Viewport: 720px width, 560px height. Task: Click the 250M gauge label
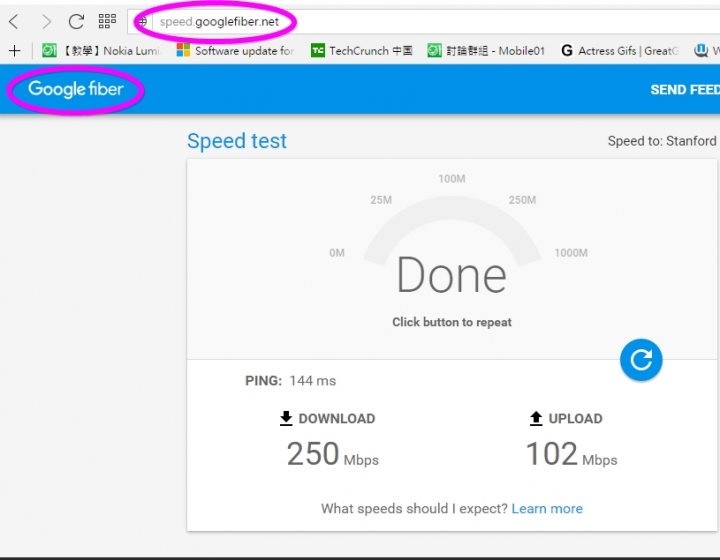pyautogui.click(x=522, y=200)
